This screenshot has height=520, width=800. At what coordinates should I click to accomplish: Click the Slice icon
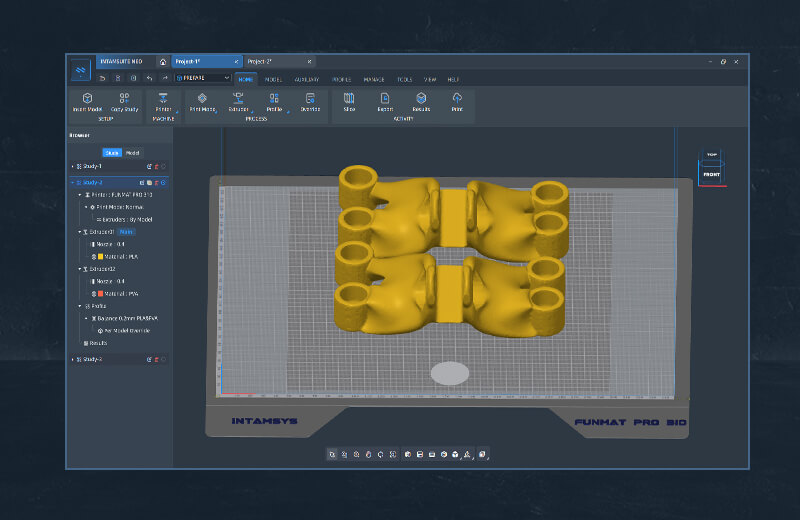pyautogui.click(x=349, y=99)
